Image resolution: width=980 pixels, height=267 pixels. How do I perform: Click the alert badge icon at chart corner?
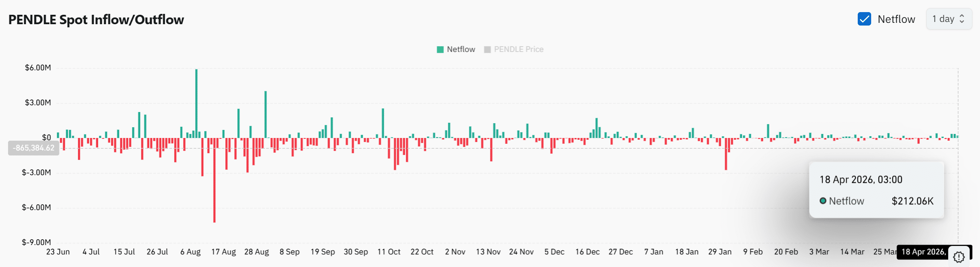coord(959,257)
